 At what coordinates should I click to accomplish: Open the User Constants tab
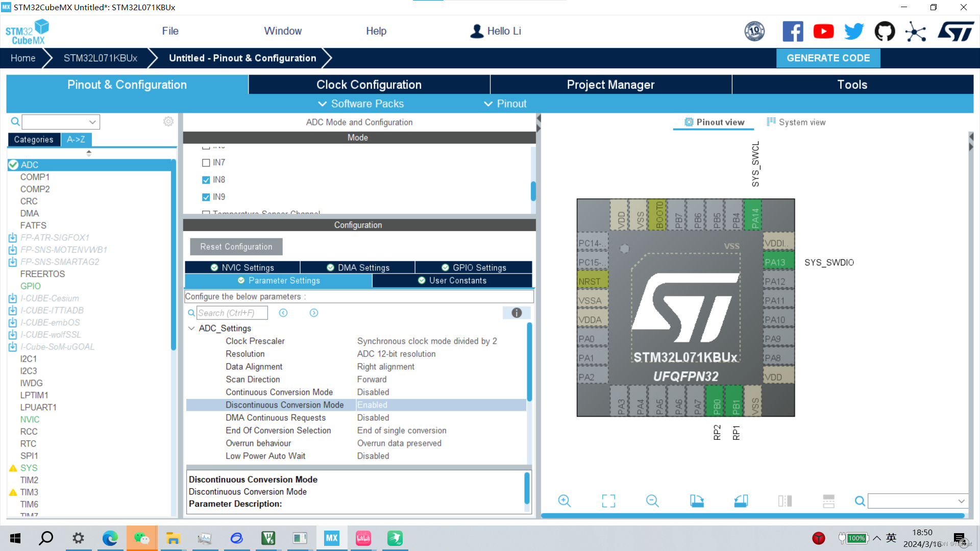[x=452, y=281]
